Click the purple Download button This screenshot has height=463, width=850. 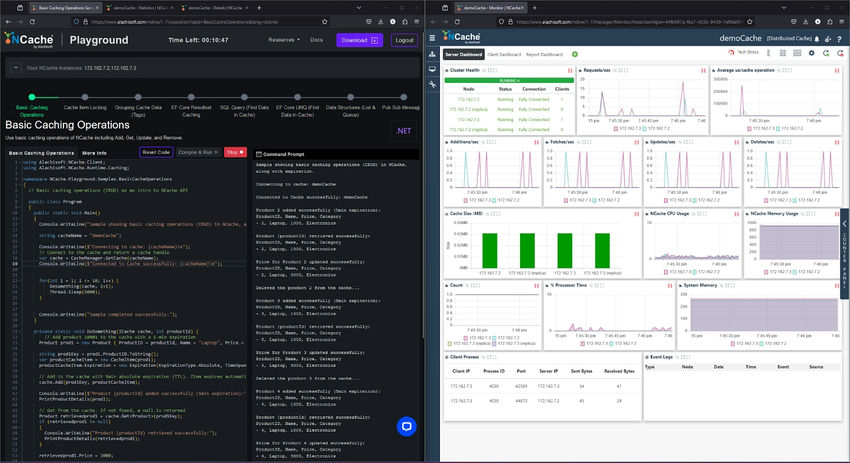pyautogui.click(x=358, y=40)
